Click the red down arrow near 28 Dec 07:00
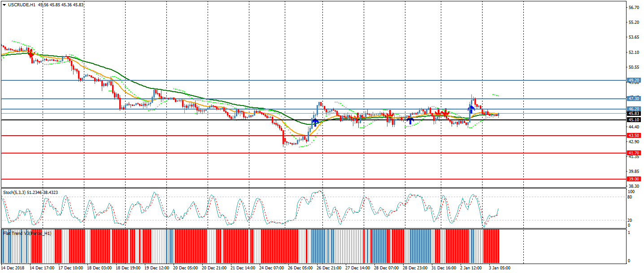644x273 pixels. click(x=389, y=115)
